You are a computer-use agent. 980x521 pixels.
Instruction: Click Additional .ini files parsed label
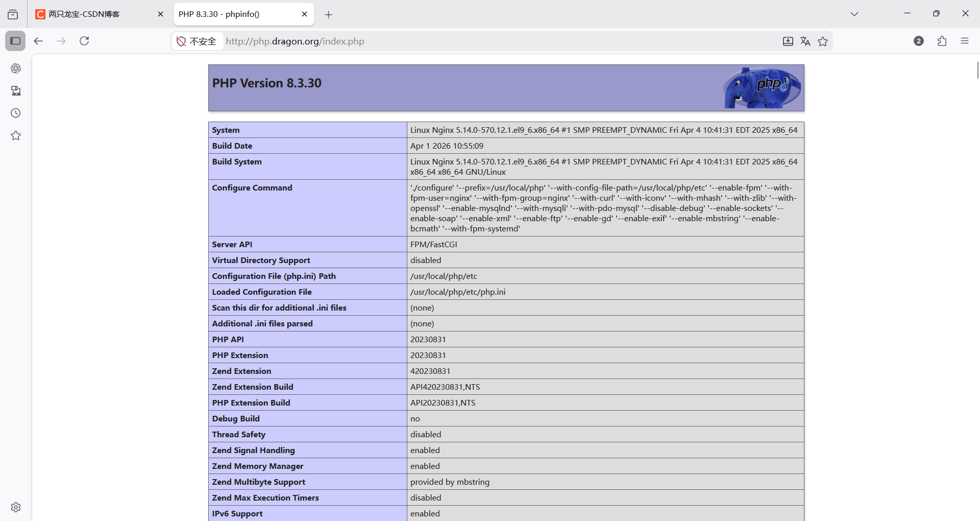262,324
